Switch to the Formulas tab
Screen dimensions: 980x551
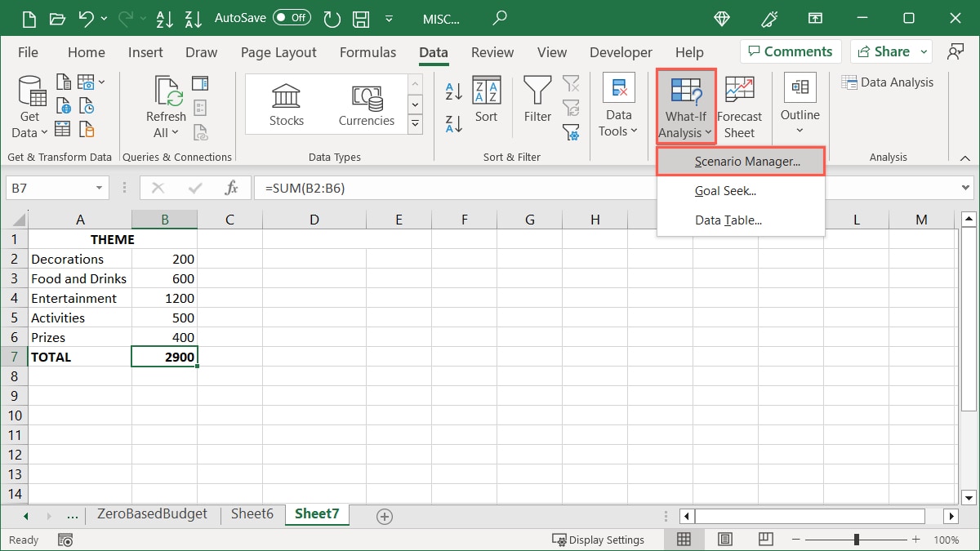click(x=367, y=51)
